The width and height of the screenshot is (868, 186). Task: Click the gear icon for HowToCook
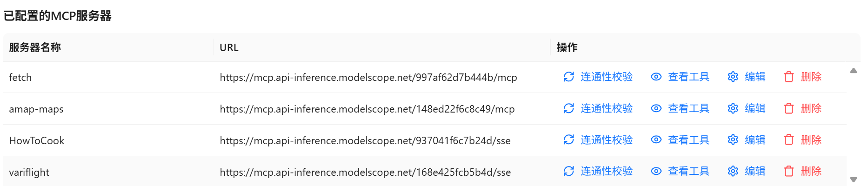[733, 140]
